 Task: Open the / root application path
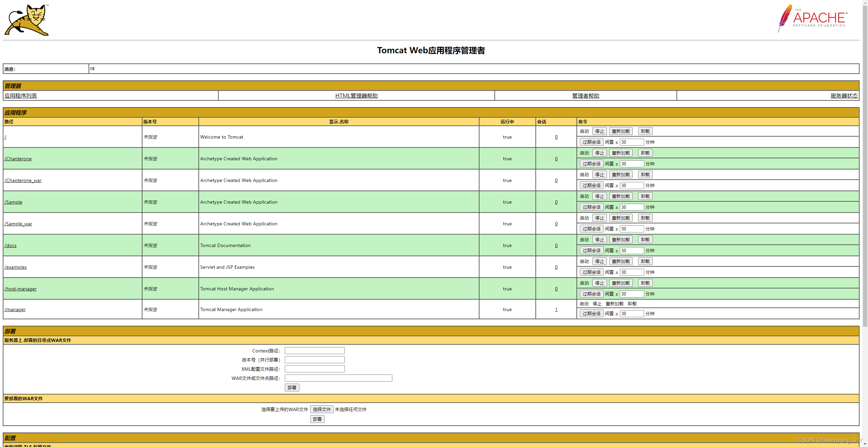point(5,137)
